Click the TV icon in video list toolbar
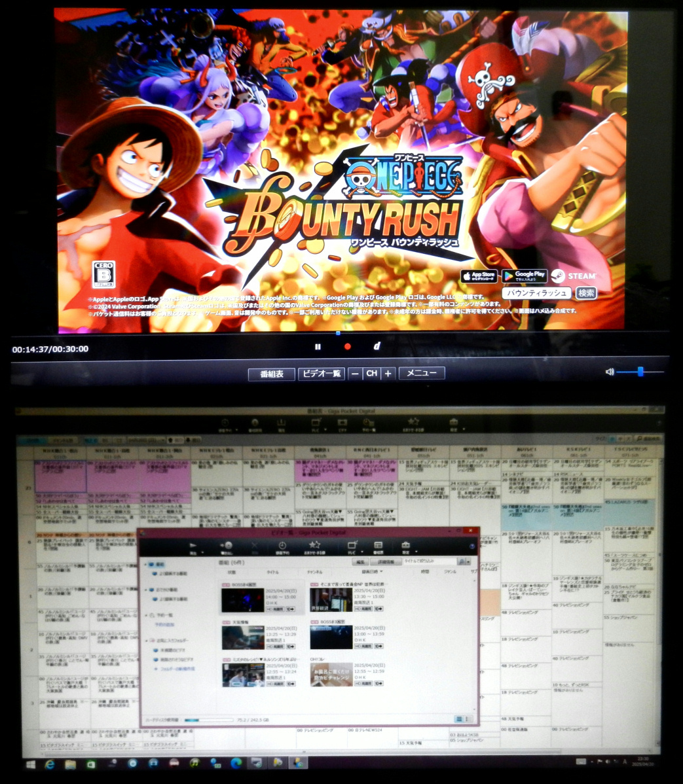This screenshot has height=784, width=683. click(x=352, y=545)
